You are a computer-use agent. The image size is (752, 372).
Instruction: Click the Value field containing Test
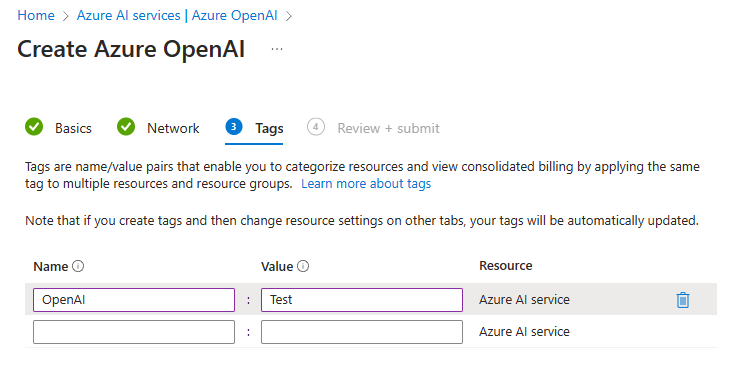tap(362, 300)
